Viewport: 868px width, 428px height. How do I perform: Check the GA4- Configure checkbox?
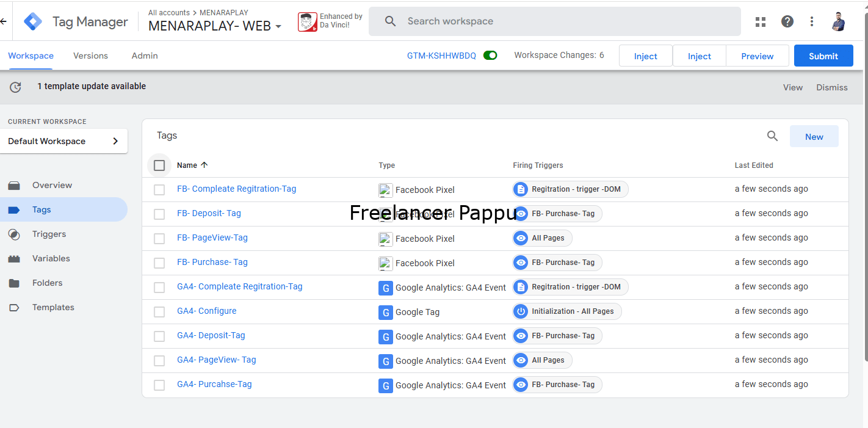pyautogui.click(x=159, y=312)
